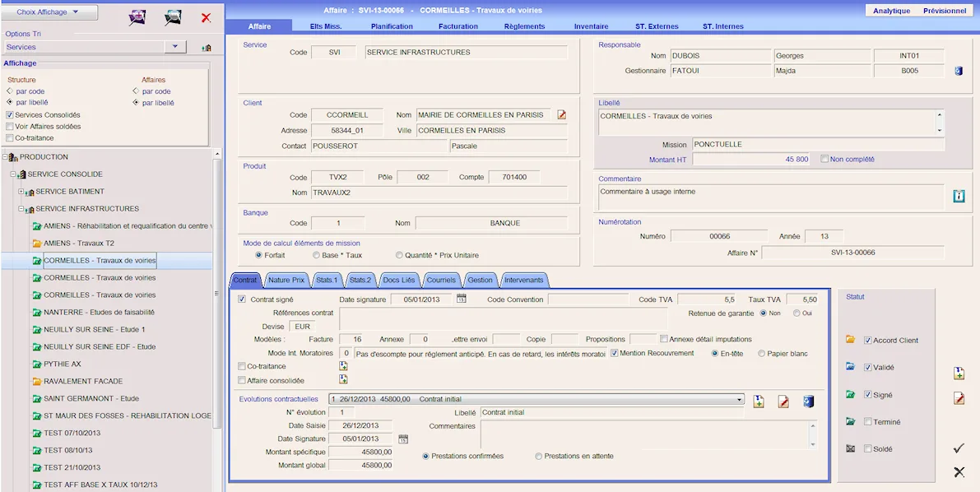Click the affairs tree vertical scrollbar

click(217, 292)
